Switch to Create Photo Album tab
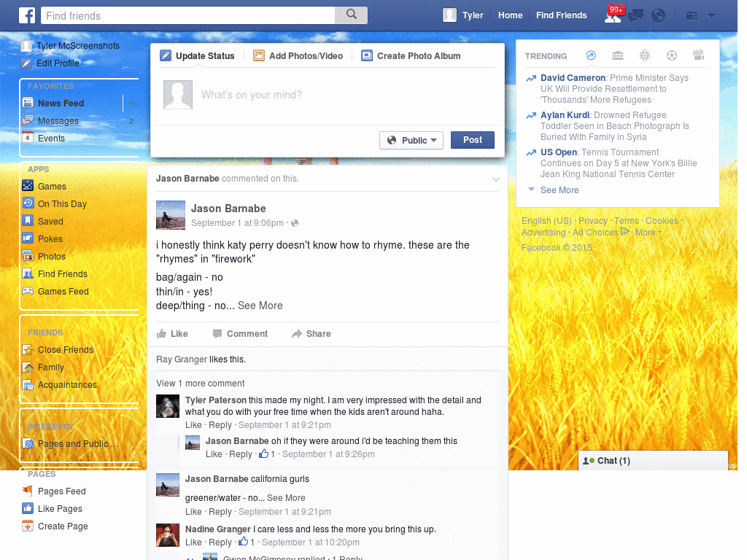 (x=411, y=55)
